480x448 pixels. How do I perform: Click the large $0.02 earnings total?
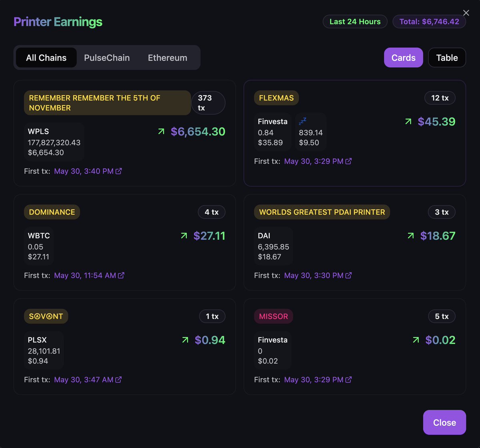pyautogui.click(x=440, y=340)
